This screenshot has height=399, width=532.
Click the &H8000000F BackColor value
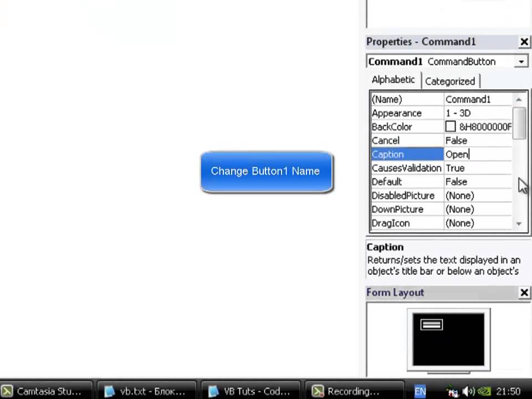point(485,127)
